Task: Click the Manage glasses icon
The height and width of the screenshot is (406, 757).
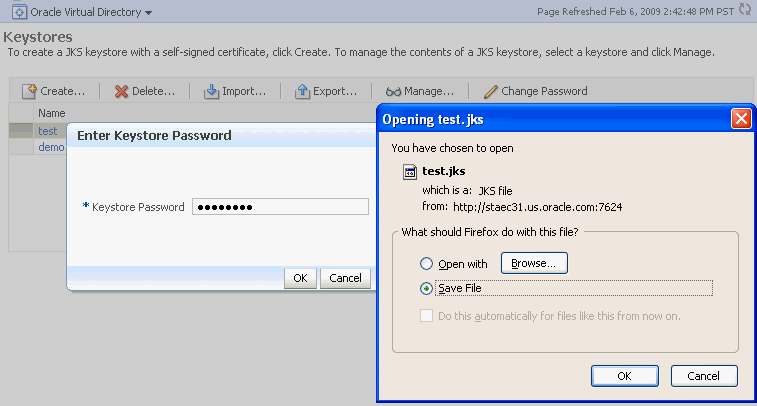Action: click(393, 91)
